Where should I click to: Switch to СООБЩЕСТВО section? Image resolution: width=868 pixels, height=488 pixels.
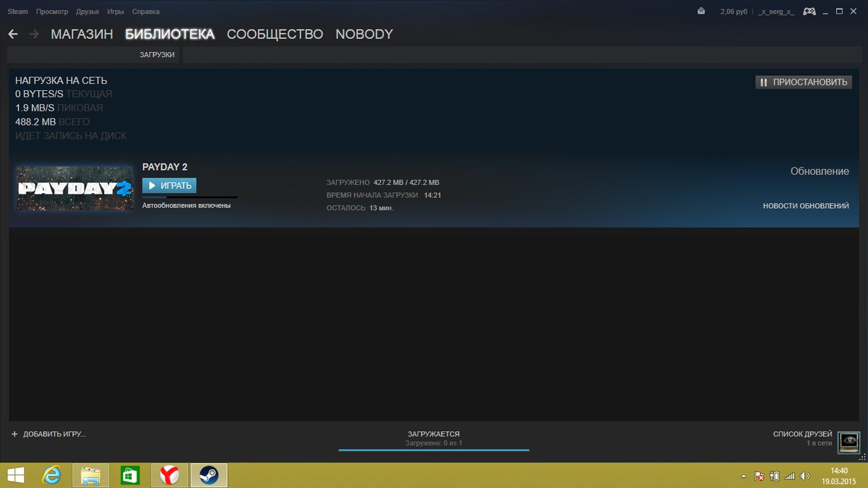(x=275, y=34)
